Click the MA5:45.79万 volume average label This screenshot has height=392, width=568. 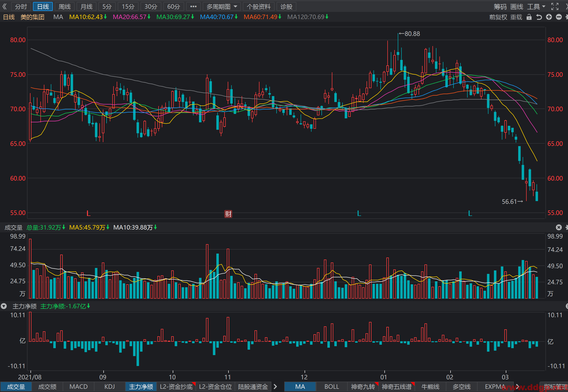pos(89,227)
